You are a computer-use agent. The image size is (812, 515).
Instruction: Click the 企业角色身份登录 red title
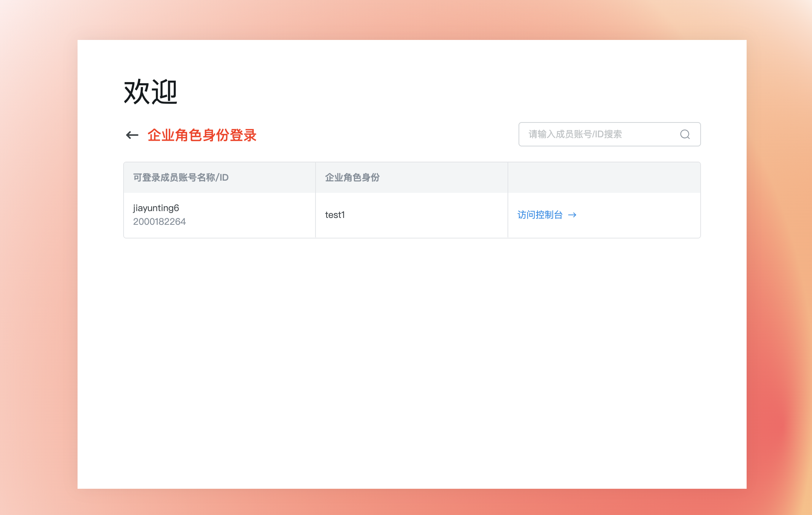coord(202,135)
